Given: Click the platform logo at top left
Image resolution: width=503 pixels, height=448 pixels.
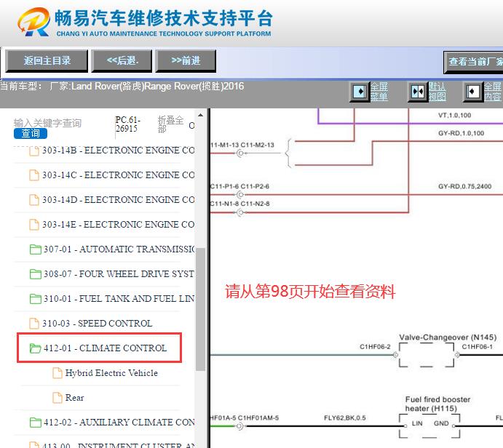Looking at the screenshot, I should [33, 22].
